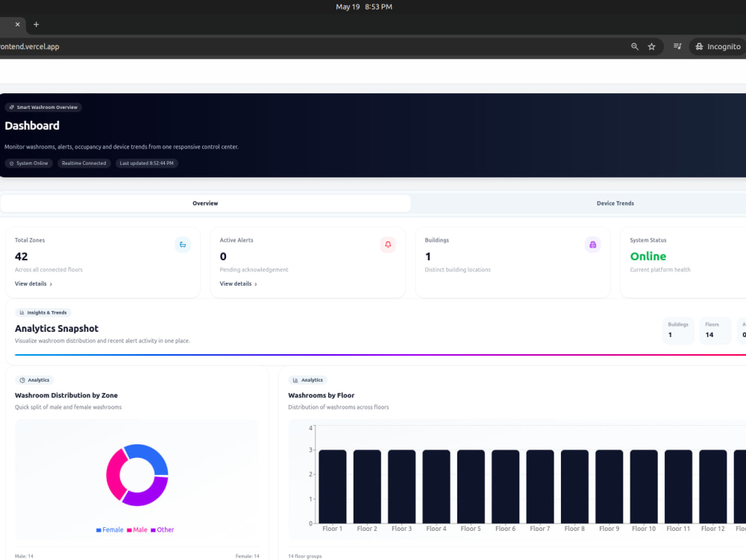
Task: Click the Washroom Distribution by Zone title
Action: click(x=66, y=395)
